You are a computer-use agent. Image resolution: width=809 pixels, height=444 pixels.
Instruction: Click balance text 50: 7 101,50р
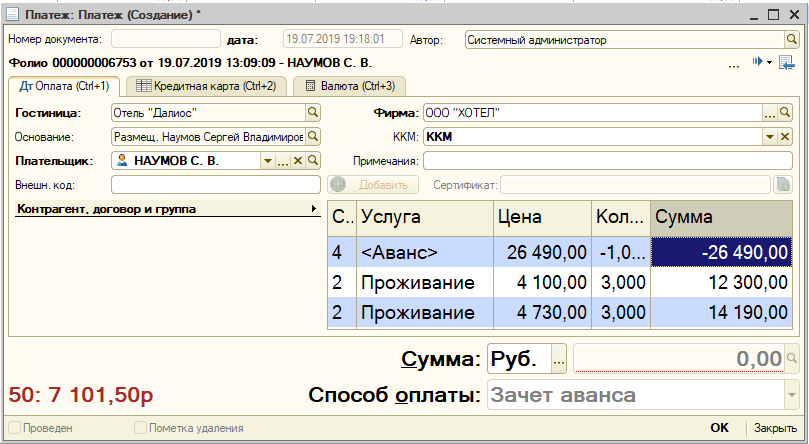(81, 395)
